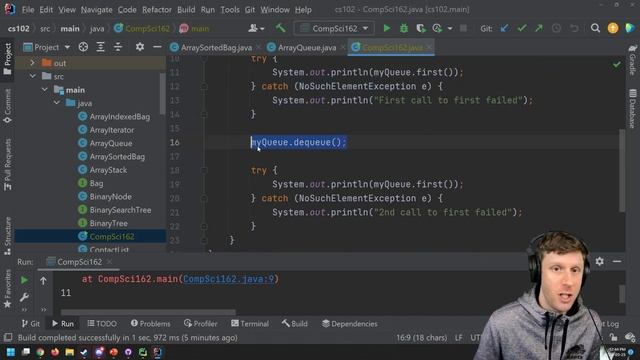
Task: Open the Git tool window button
Action: (x=31, y=324)
